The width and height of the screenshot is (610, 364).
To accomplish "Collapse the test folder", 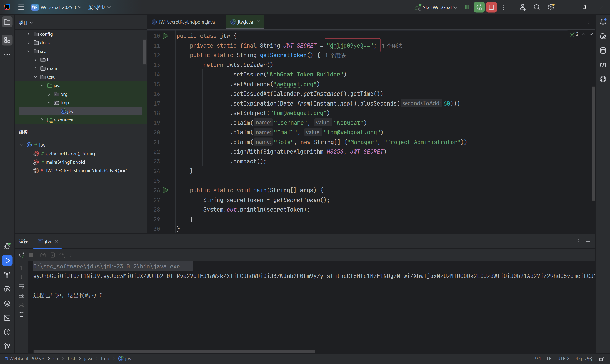I will (x=35, y=77).
